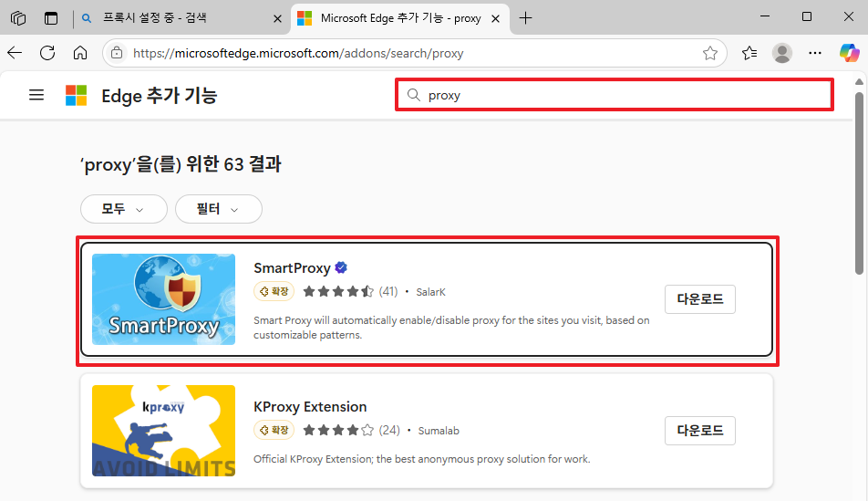Go back with the back arrow
Image resolution: width=868 pixels, height=501 pixels.
[15, 53]
